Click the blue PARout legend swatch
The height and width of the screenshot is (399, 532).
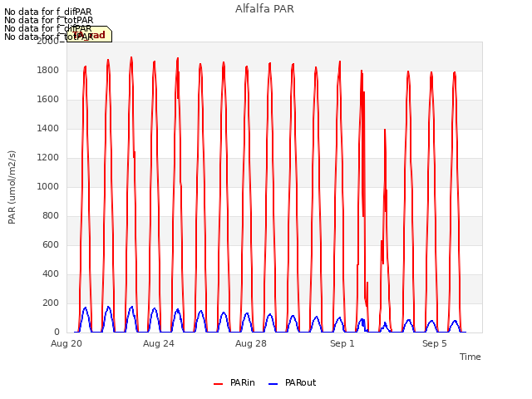click(x=273, y=384)
